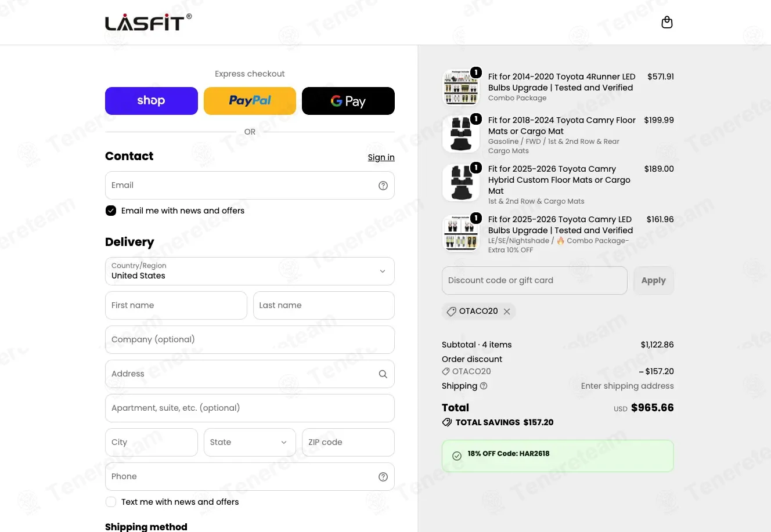
Task: Click the 'Enter shipping address' text
Action: coord(628,386)
